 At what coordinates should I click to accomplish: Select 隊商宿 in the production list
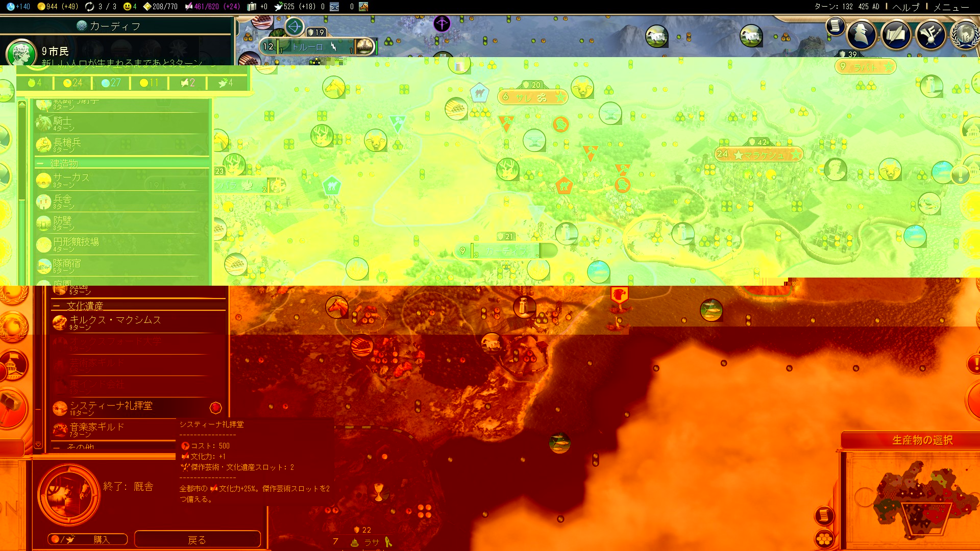(122, 266)
